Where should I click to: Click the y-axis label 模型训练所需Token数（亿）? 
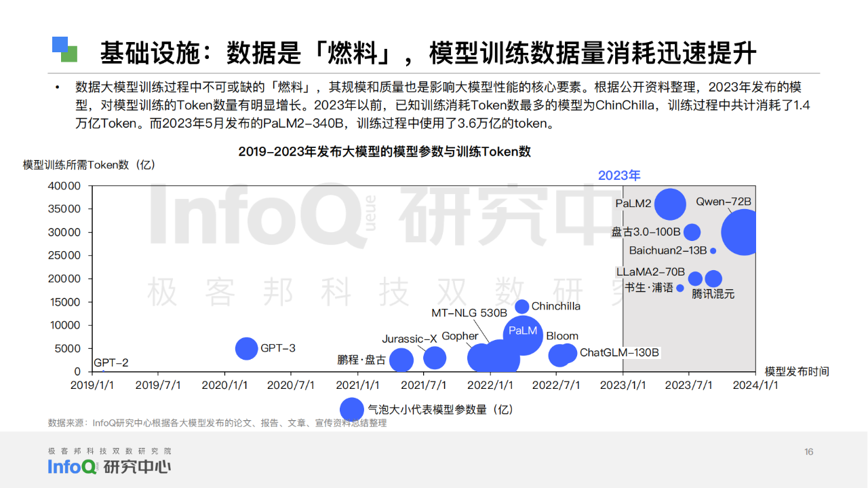tap(90, 165)
